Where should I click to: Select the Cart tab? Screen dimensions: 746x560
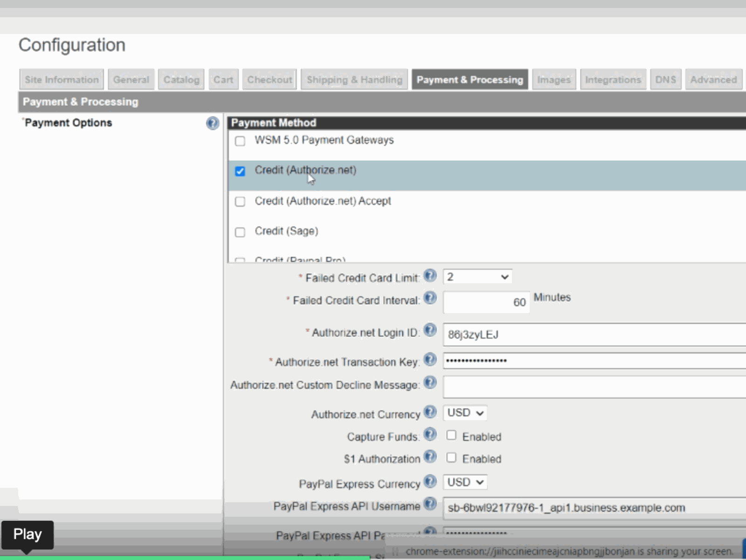[x=223, y=80]
